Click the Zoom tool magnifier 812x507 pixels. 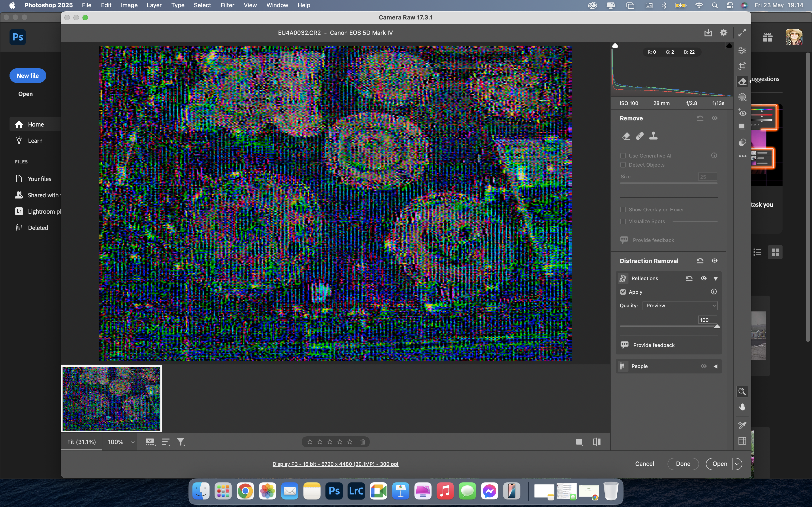pyautogui.click(x=742, y=391)
